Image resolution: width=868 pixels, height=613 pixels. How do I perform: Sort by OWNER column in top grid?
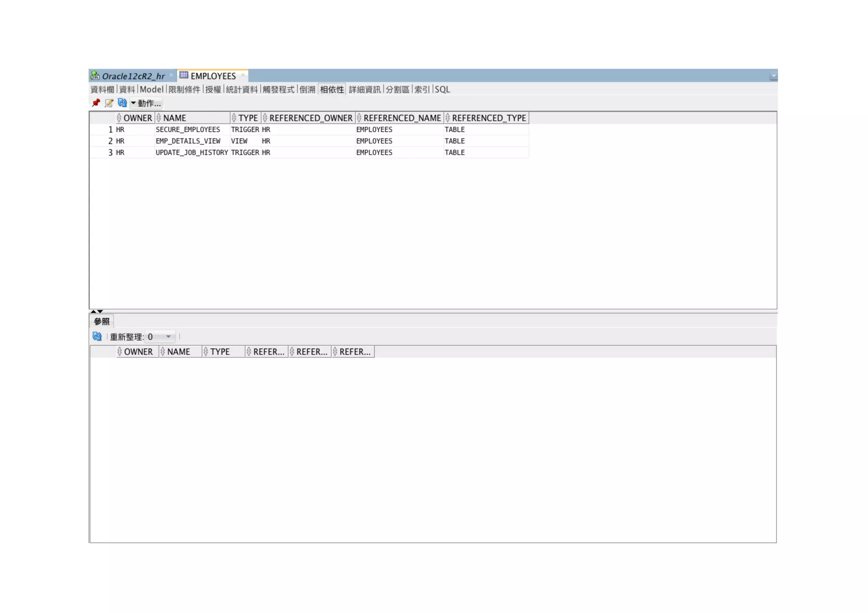135,118
